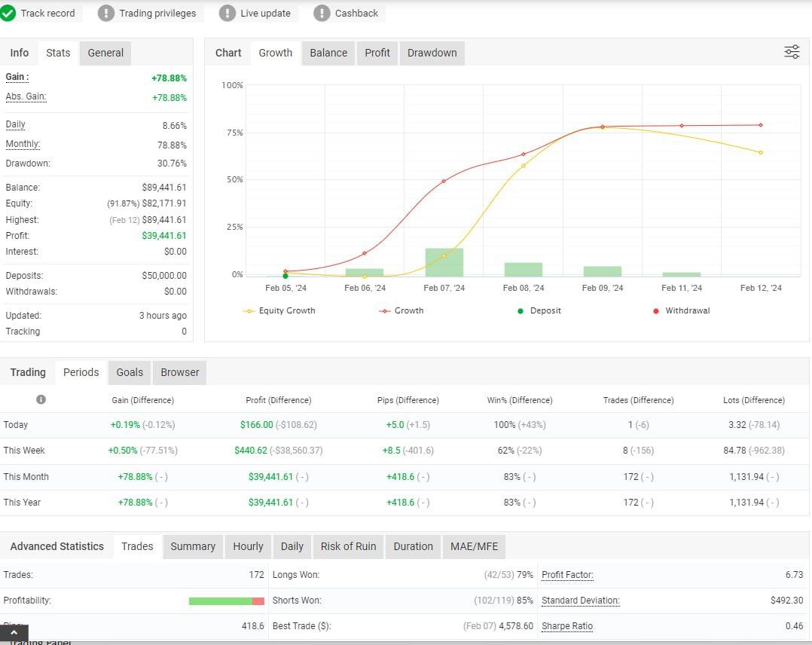Viewport: 812px width, 645px height.
Task: Click the Deposits value $50,000.00
Action: point(164,276)
